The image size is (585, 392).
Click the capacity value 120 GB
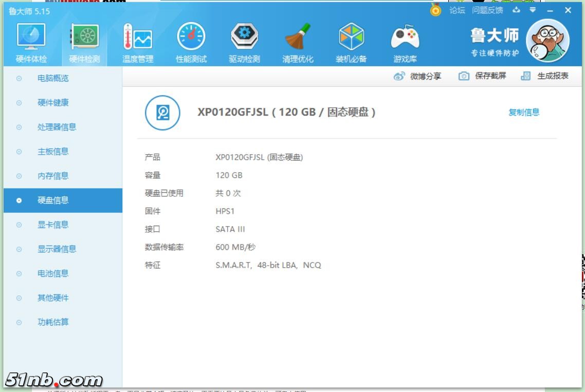[229, 175]
